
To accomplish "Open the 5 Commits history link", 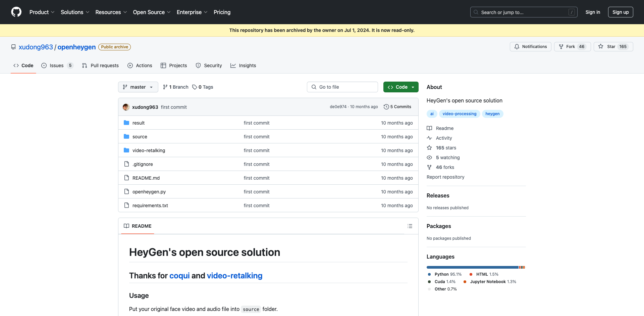I will pyautogui.click(x=397, y=107).
